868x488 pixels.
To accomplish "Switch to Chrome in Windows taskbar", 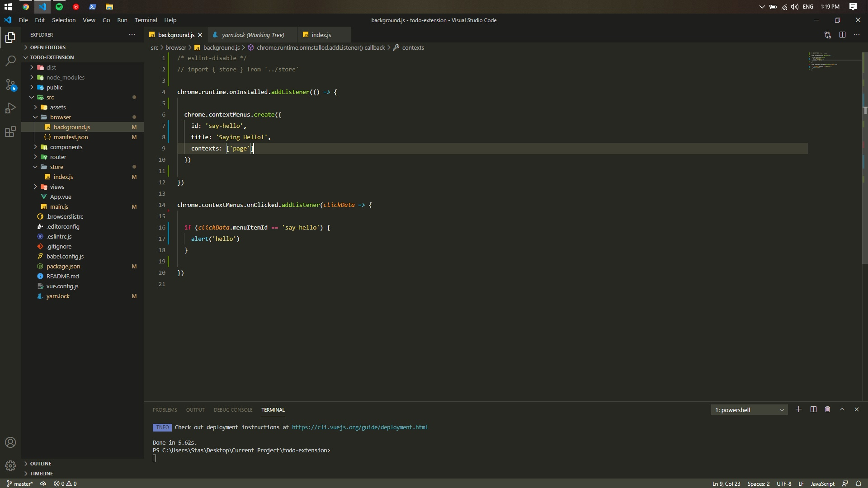I will pyautogui.click(x=26, y=7).
